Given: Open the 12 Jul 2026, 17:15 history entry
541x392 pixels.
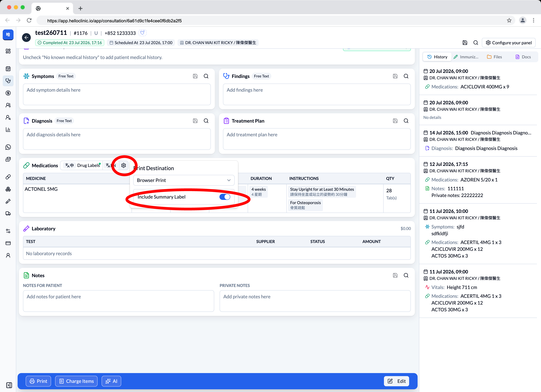Looking at the screenshot, I should point(478,180).
